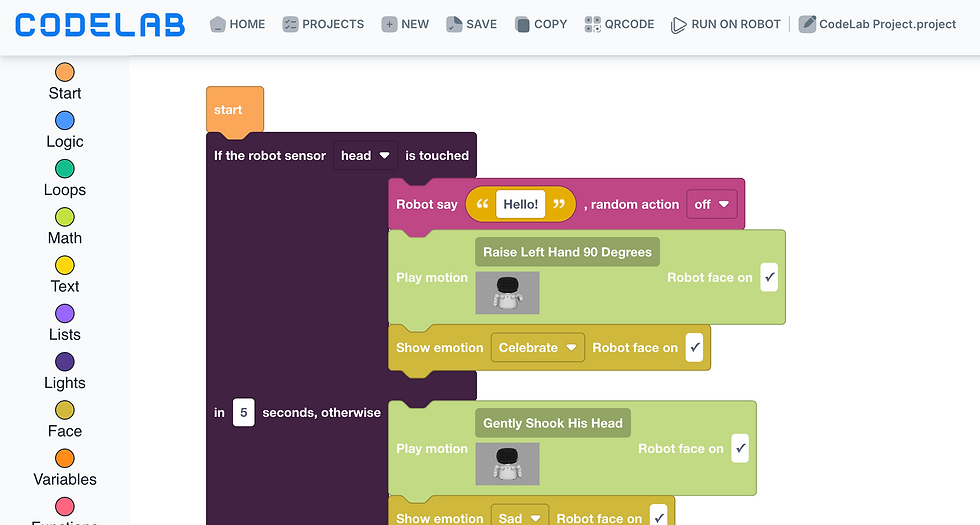Open the Start category label

point(65,93)
